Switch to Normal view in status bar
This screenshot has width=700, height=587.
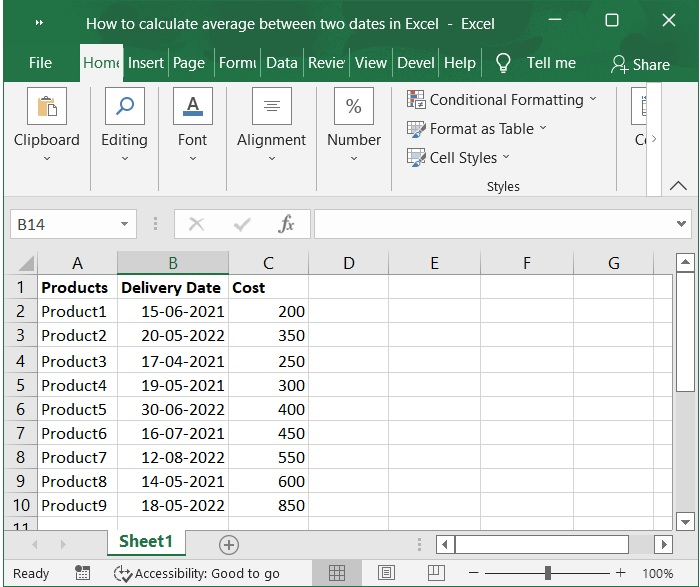point(337,573)
